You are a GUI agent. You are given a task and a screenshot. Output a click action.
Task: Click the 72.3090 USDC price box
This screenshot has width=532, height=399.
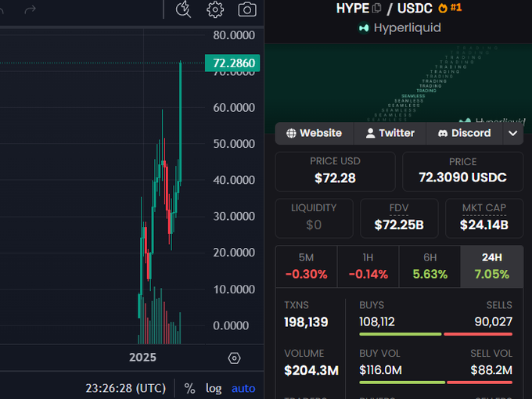click(x=463, y=171)
